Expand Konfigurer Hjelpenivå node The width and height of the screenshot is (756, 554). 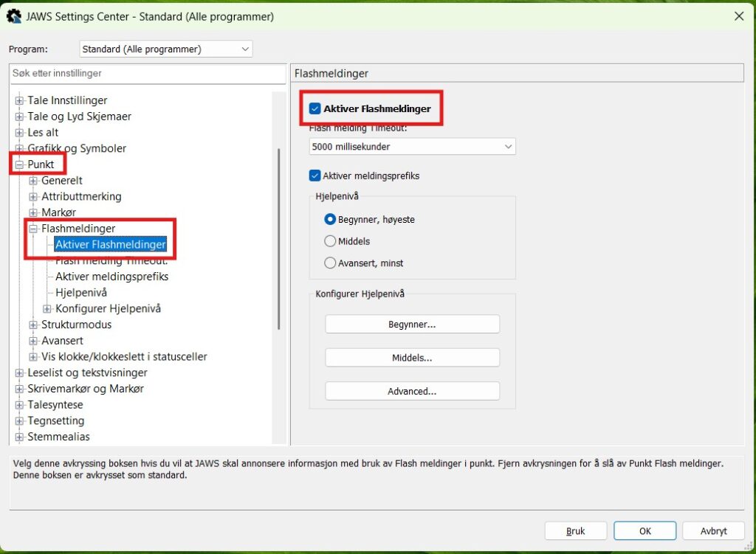[47, 308]
